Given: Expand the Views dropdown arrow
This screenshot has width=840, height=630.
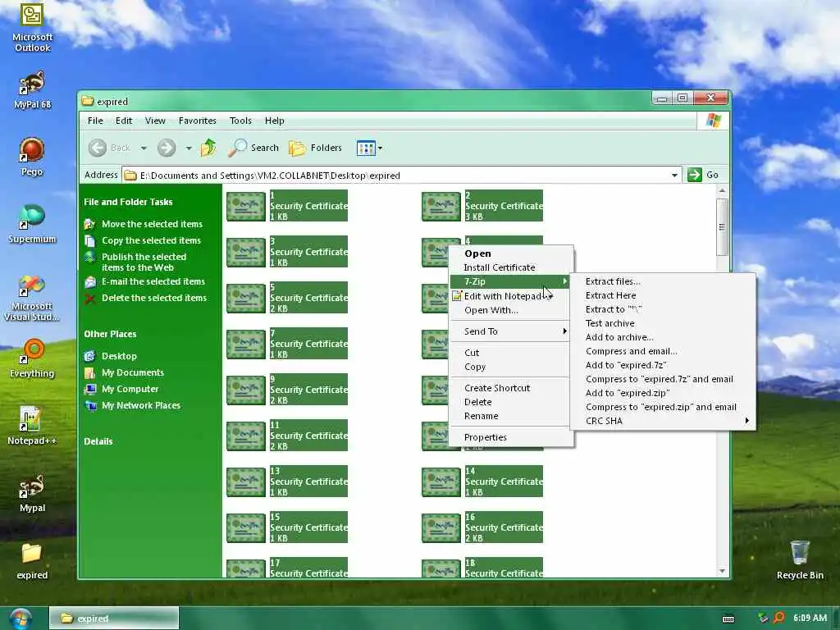Looking at the screenshot, I should click(380, 148).
